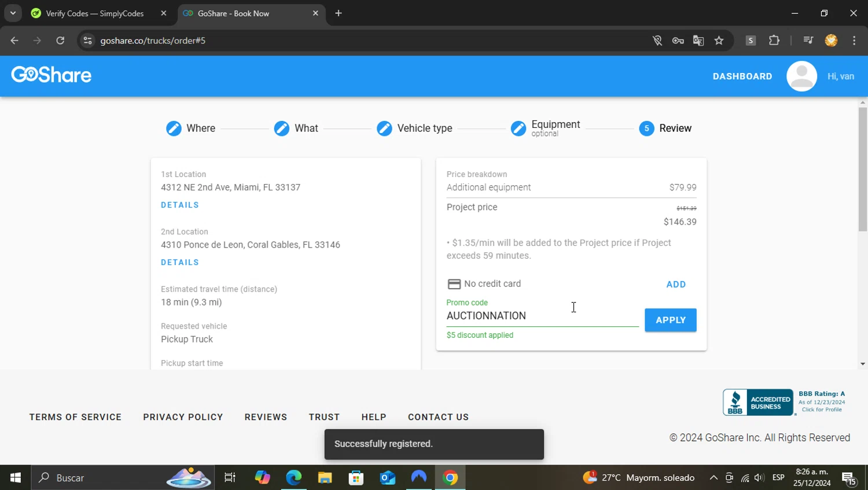Reload the page
This screenshot has height=490, width=868.
[60, 40]
